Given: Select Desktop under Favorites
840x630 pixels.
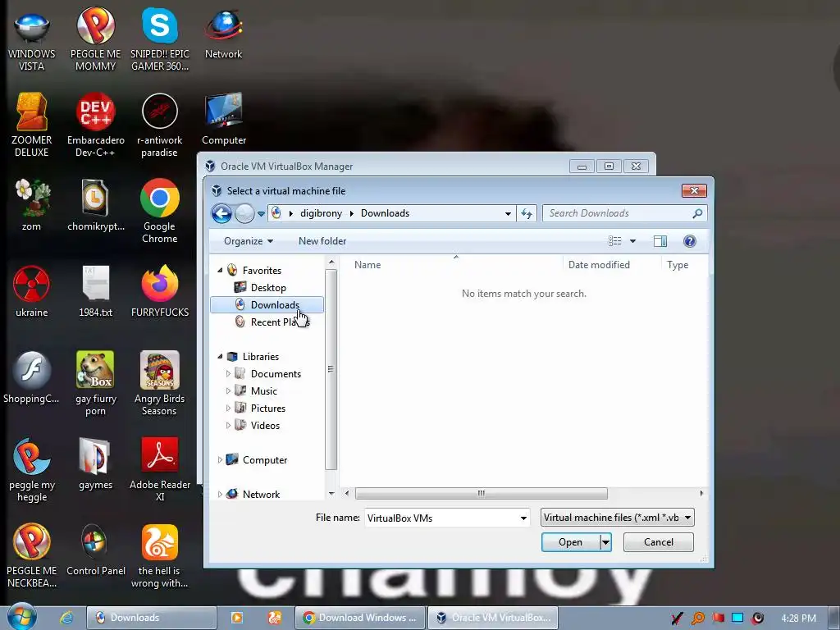Looking at the screenshot, I should coord(268,288).
